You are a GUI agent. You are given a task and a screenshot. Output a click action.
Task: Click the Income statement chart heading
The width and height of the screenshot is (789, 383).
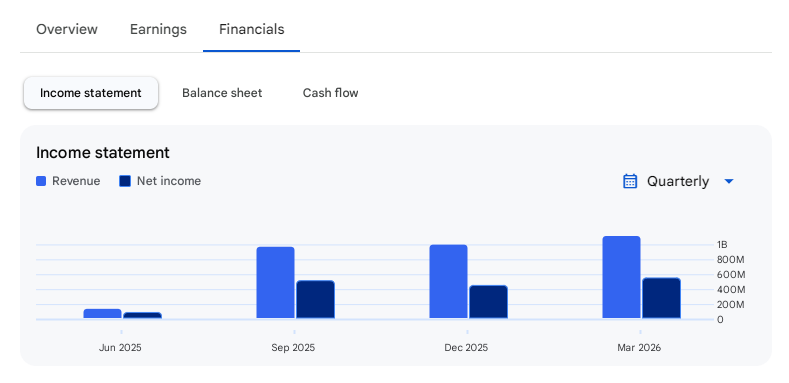[x=103, y=152]
